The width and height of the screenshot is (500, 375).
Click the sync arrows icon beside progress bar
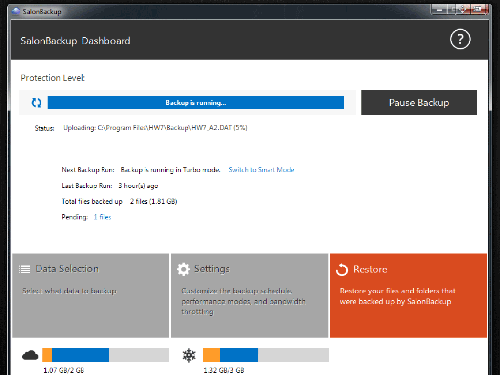tap(36, 103)
